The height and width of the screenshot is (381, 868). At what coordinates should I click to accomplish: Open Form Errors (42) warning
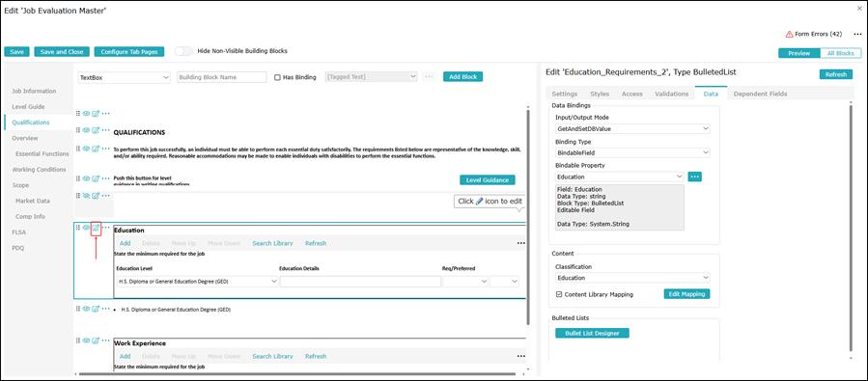[x=814, y=34]
